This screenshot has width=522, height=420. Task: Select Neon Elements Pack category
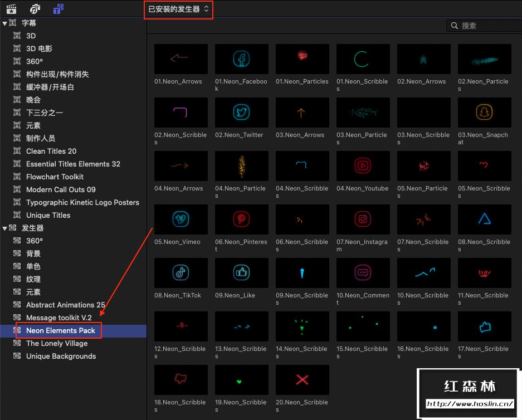pos(73,331)
